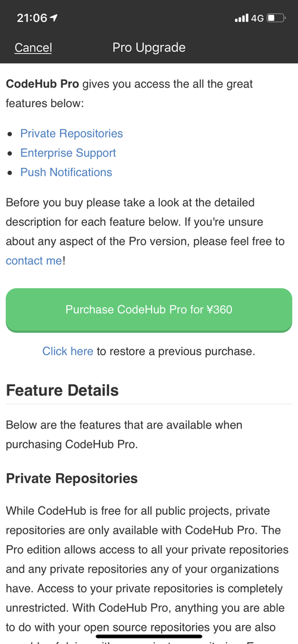Tap the bold CodeHub Pro intro text
298x644 pixels.
(43, 84)
